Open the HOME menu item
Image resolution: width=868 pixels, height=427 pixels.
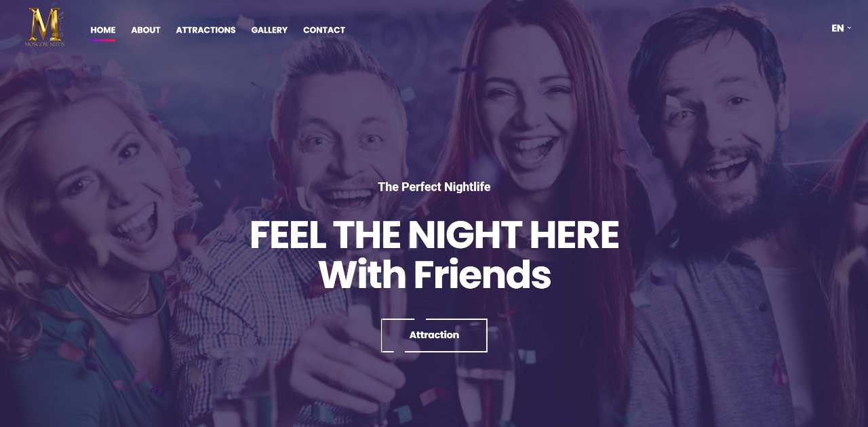click(x=103, y=30)
